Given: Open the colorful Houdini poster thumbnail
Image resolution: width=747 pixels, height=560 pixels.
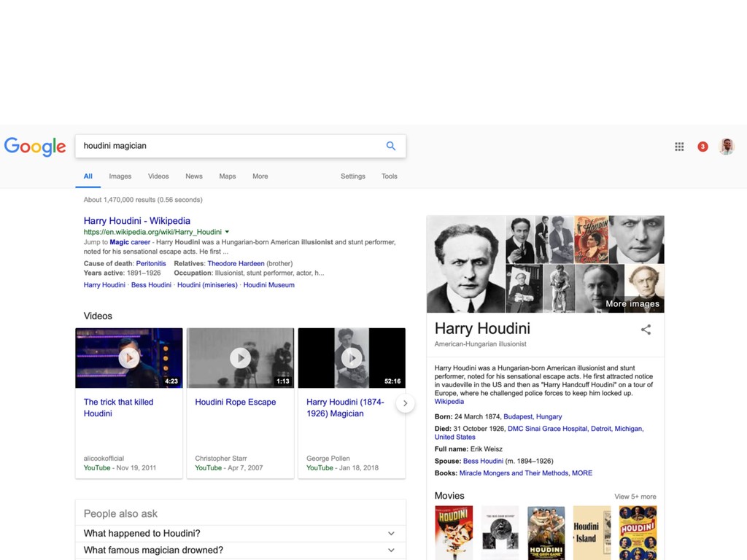Looking at the screenshot, I should (x=591, y=239).
